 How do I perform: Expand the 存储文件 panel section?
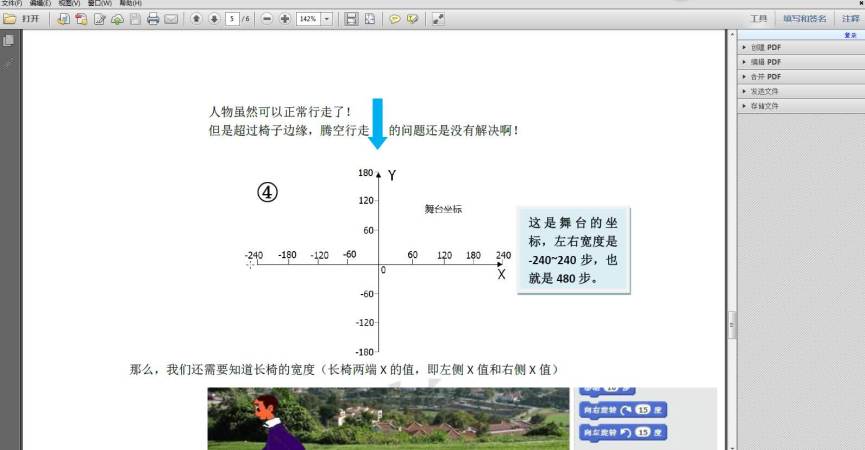click(801, 105)
